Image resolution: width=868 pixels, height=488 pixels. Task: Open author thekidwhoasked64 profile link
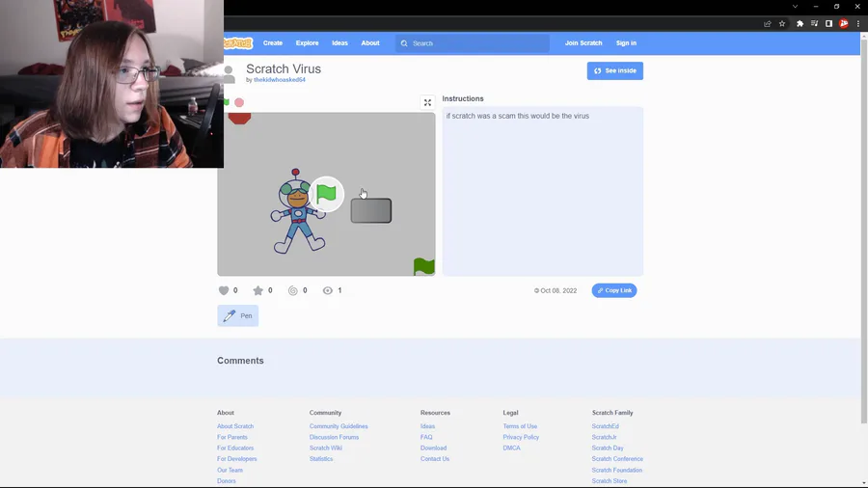click(279, 80)
